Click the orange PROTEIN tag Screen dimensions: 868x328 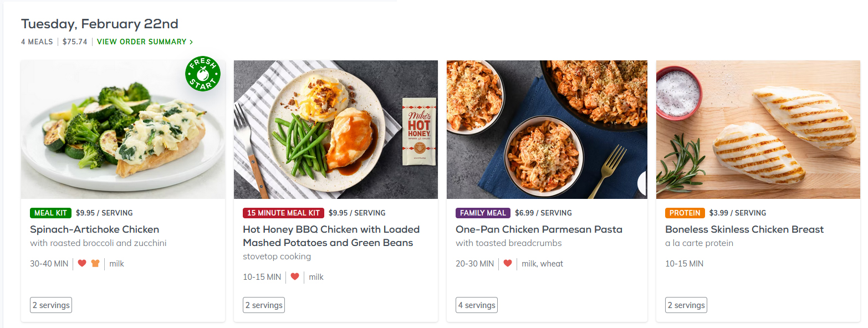tap(685, 213)
